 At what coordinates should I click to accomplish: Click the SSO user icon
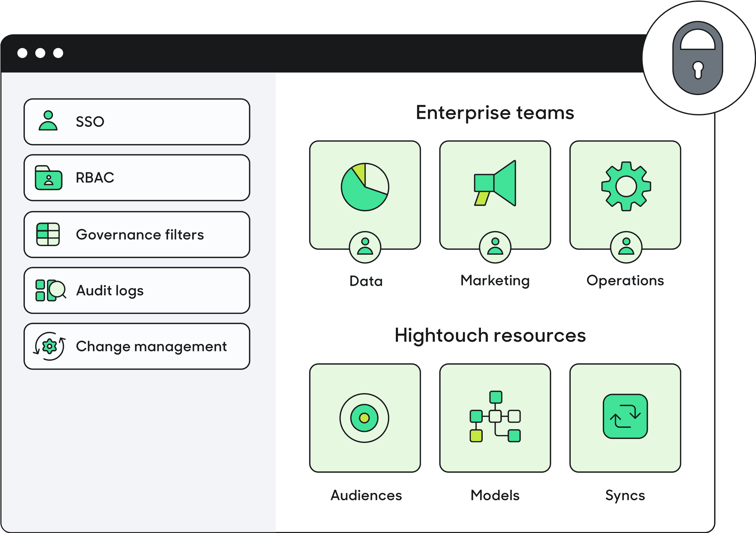pyautogui.click(x=48, y=121)
